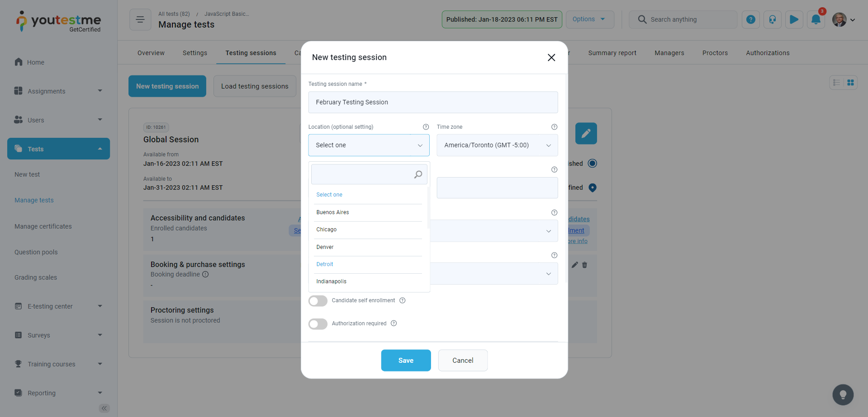Close the New testing session dialog

551,57
